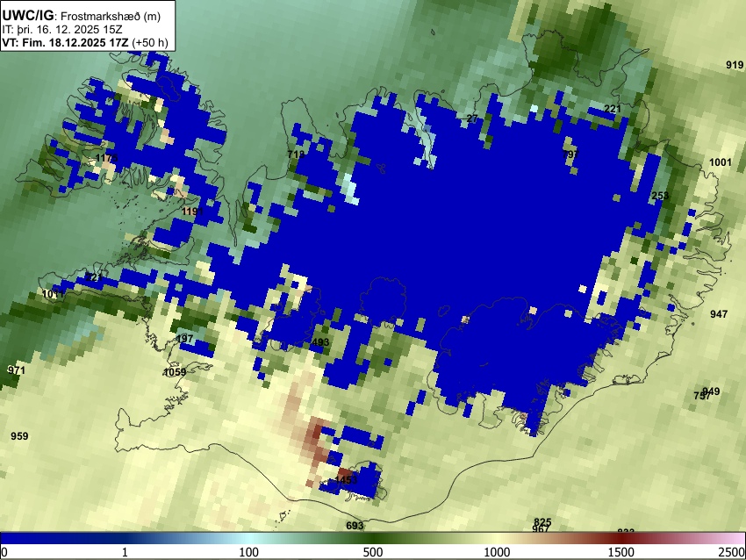
Task: Click the '971' value over the sea
Action: [x=16, y=370]
